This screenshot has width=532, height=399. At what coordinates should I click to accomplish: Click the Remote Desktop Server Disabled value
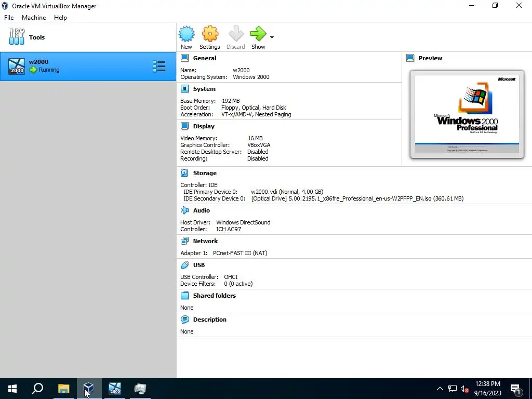(258, 152)
